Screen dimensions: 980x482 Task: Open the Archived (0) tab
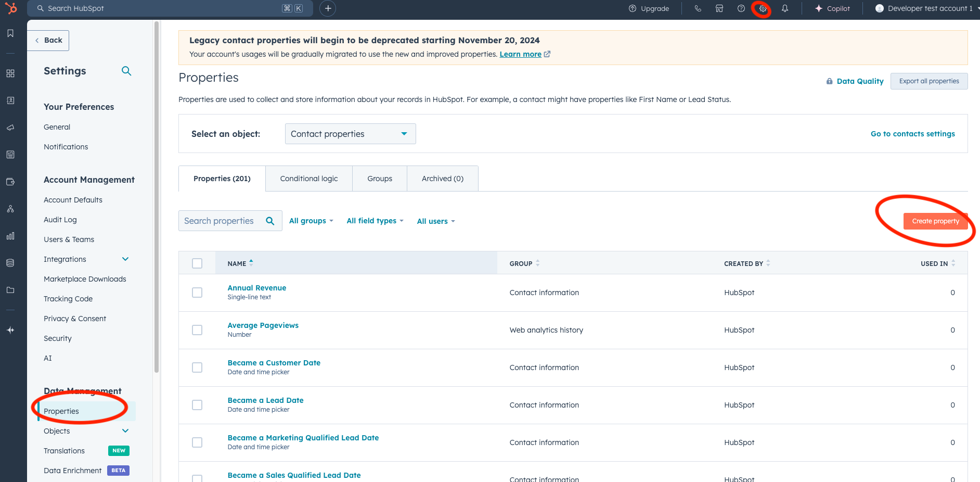click(x=442, y=179)
